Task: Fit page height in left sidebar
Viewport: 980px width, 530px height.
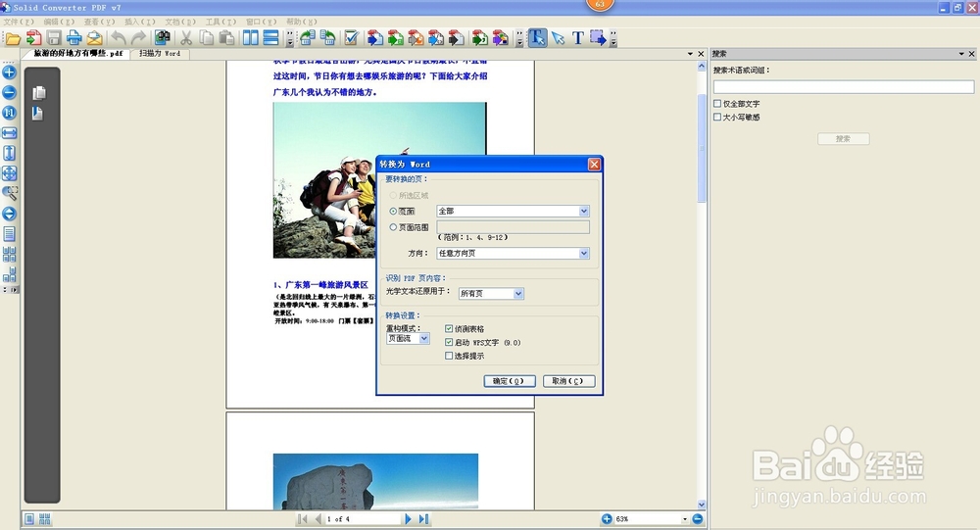Action: [x=10, y=153]
